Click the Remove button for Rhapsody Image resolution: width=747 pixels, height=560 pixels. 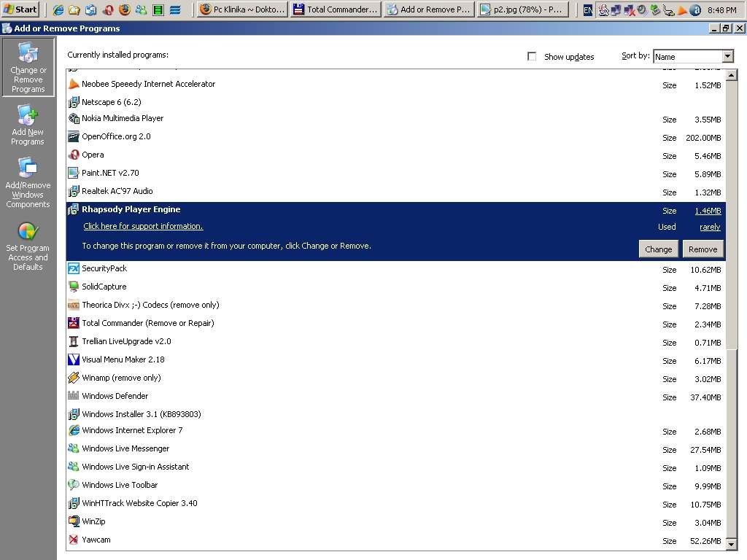pyautogui.click(x=703, y=249)
